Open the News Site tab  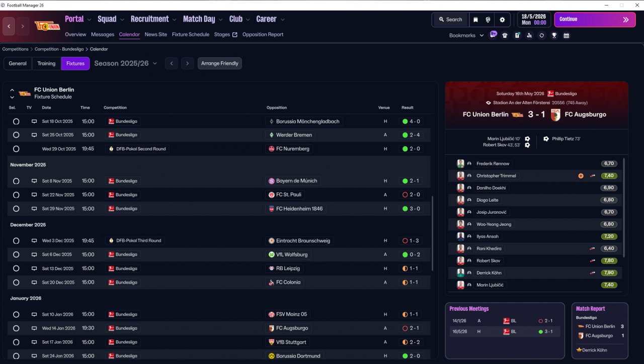click(156, 35)
